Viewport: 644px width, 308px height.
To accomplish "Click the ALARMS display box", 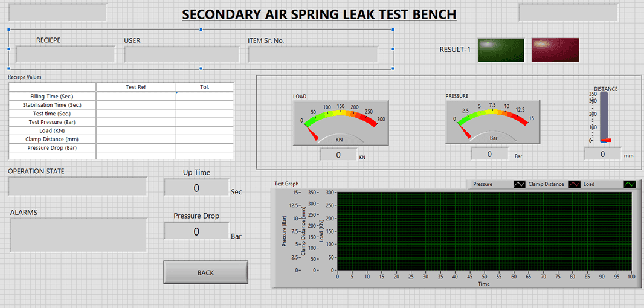I will coord(79,235).
